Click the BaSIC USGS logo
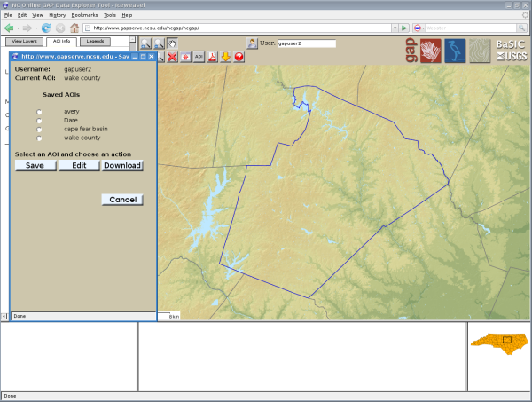This screenshot has width=532, height=402. coord(512,51)
